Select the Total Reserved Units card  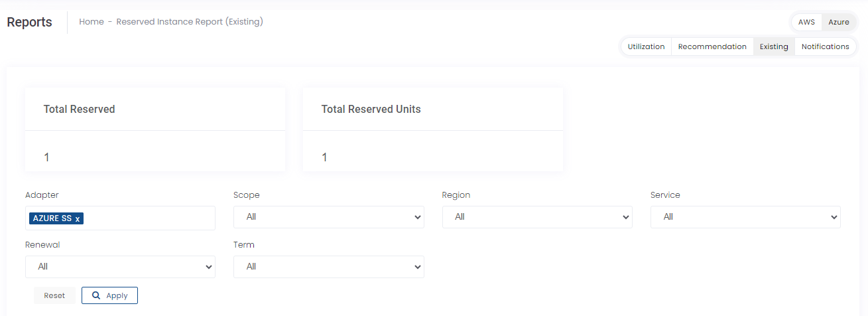(433, 129)
